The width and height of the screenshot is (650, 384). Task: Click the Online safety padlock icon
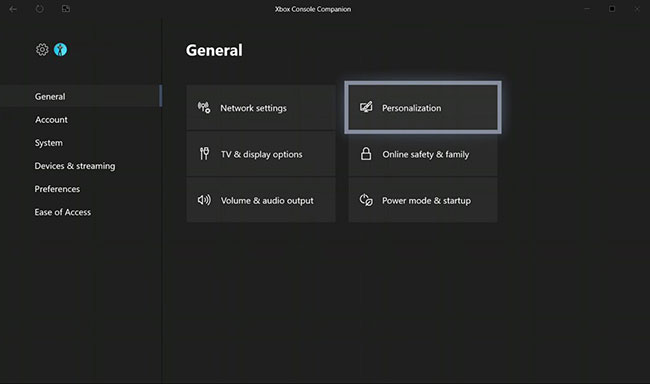click(x=366, y=154)
